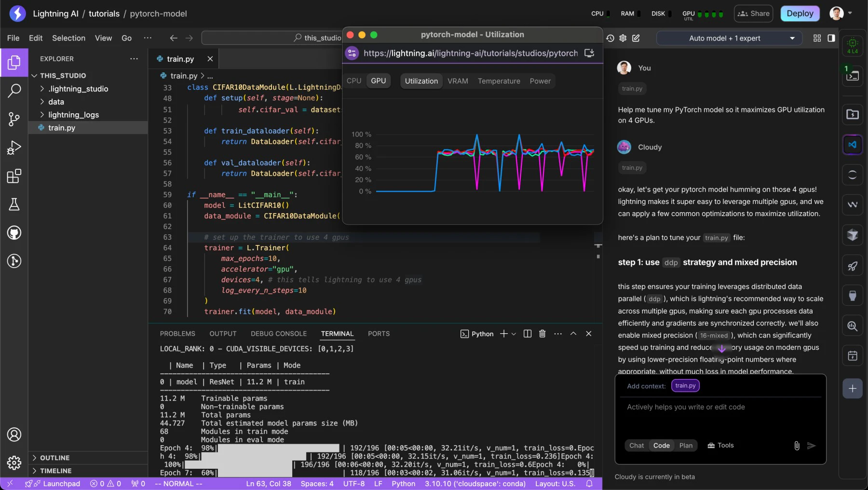Click the Deploy button
The image size is (868, 490).
(800, 14)
